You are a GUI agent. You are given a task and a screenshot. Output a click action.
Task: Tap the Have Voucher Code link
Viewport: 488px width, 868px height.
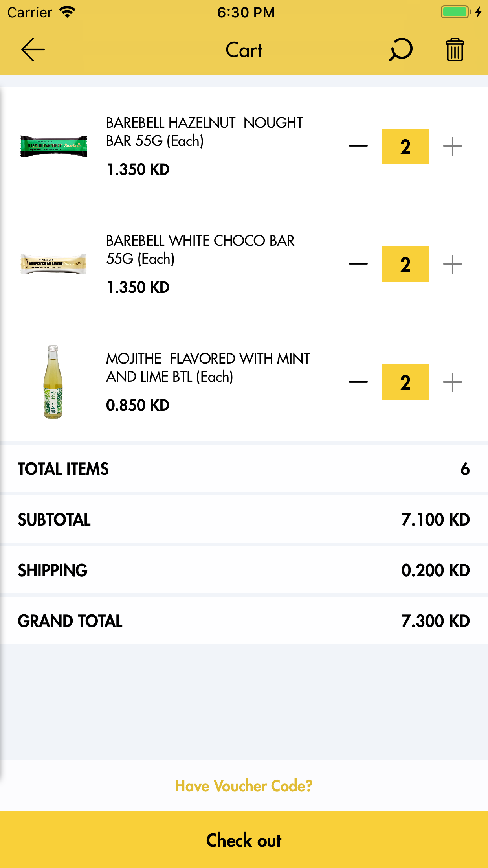click(244, 786)
